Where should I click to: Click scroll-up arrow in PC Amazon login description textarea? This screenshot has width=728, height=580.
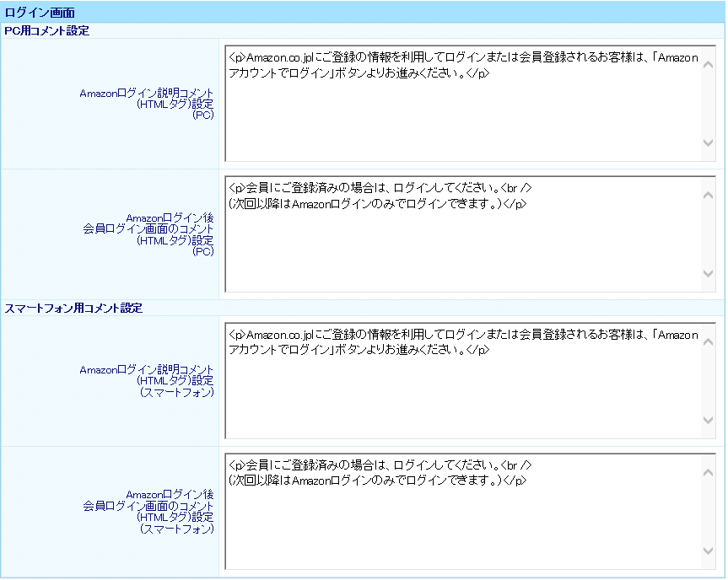(708, 65)
